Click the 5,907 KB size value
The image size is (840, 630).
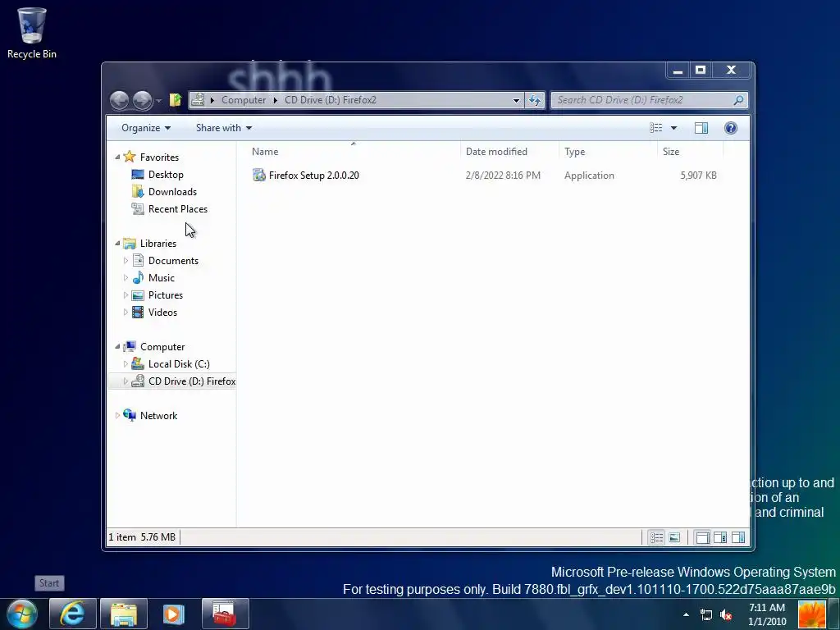point(699,176)
